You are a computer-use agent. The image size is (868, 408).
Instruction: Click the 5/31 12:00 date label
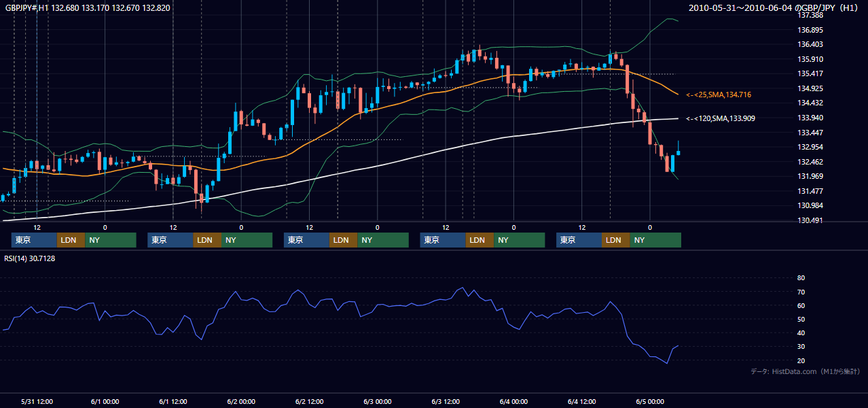point(37,401)
